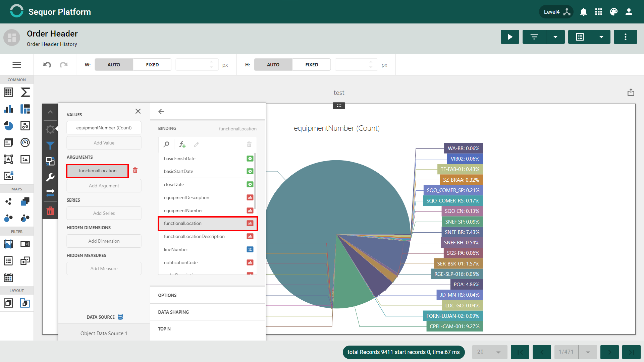
Task: Open the page size dropdown showing 20
Action: click(498, 352)
